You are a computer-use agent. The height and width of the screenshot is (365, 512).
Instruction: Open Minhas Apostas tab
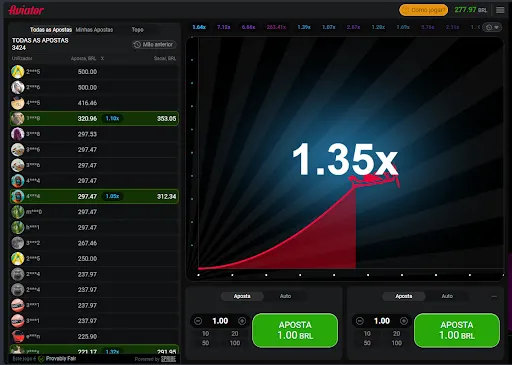coord(94,30)
